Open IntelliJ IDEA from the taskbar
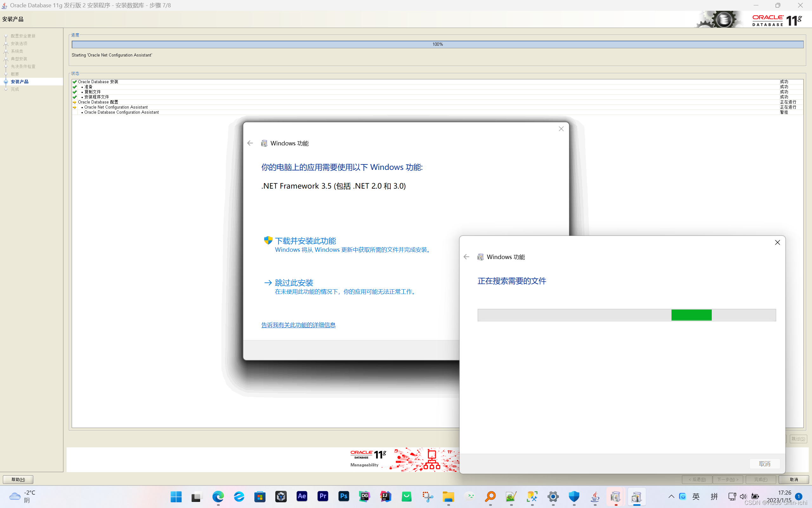Screen dimensions: 812x508 tap(385, 496)
